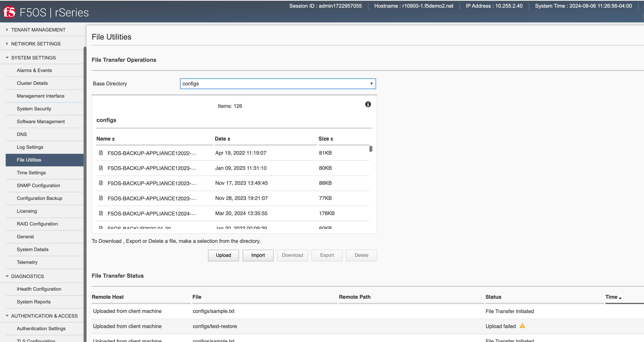Expand Tenant Management section
This screenshot has width=644, height=342.
tap(7, 30)
